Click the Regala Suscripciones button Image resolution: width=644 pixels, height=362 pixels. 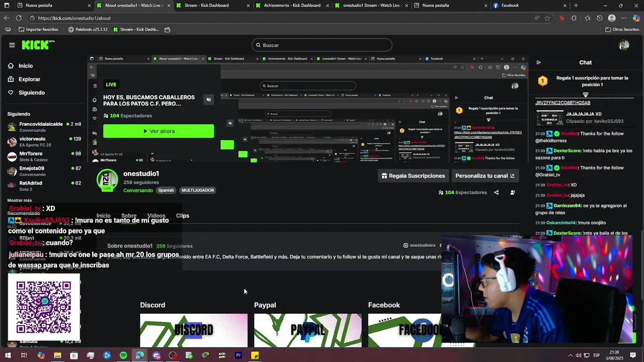pyautogui.click(x=413, y=176)
